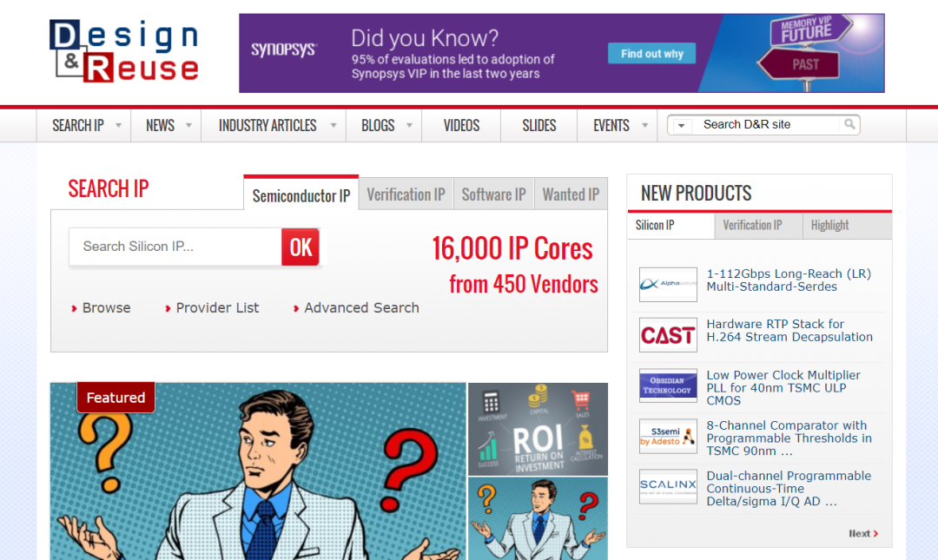The width and height of the screenshot is (938, 560).
Task: Open the NEWS menu
Action: tap(161, 126)
